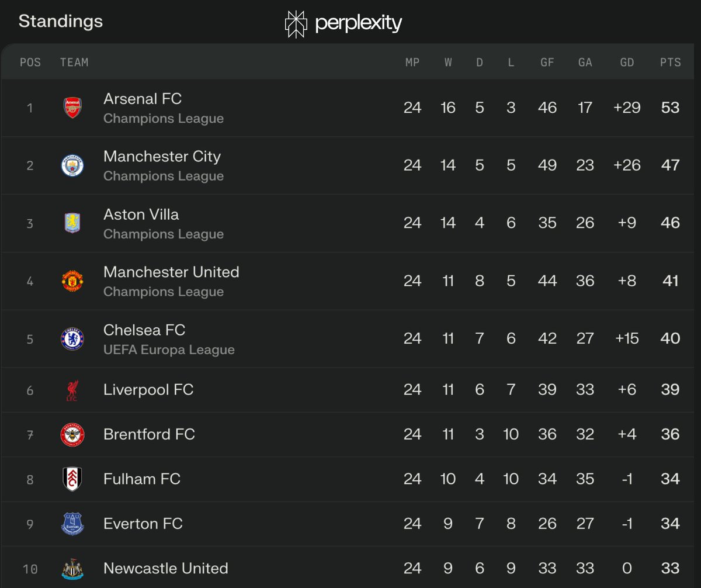Click the Manchester United club crest

tap(72, 281)
